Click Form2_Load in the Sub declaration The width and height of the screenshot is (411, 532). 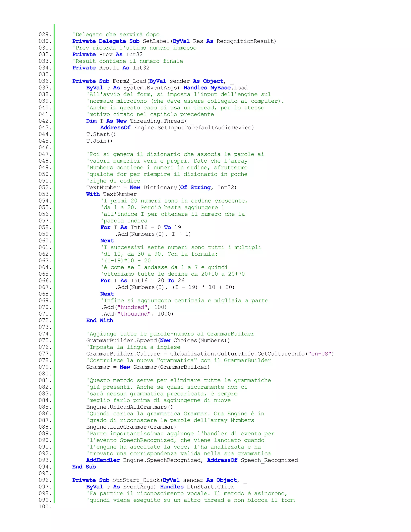pyautogui.click(x=129, y=81)
